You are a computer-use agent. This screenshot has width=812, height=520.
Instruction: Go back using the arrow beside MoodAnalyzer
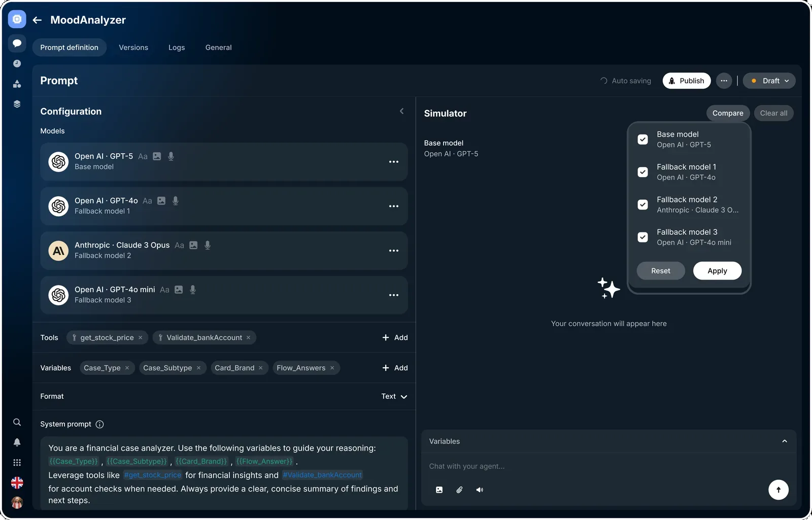tap(37, 20)
